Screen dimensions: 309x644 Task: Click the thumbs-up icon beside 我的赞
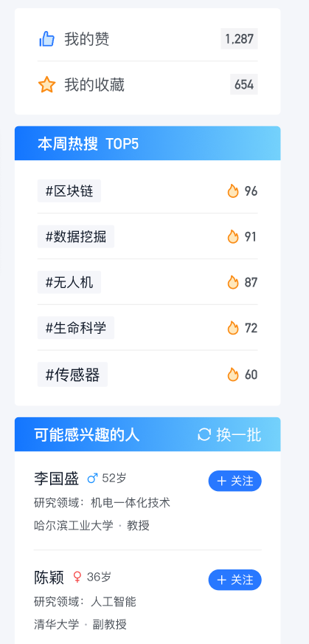tap(46, 39)
